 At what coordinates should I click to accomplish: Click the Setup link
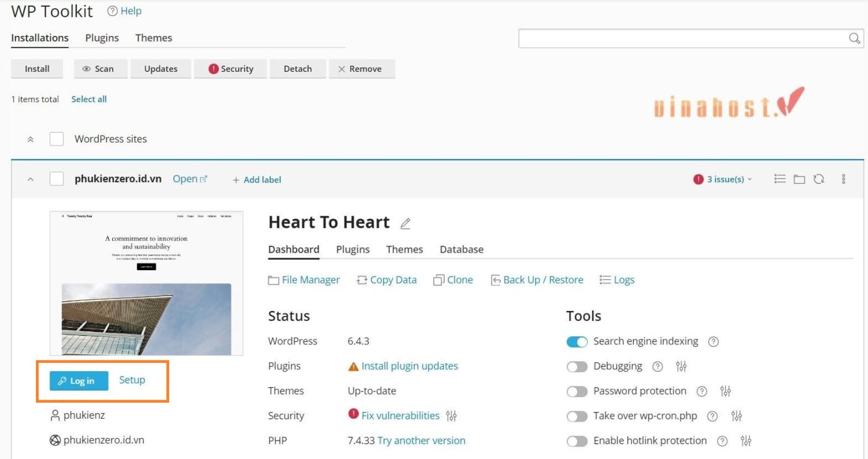coord(132,380)
